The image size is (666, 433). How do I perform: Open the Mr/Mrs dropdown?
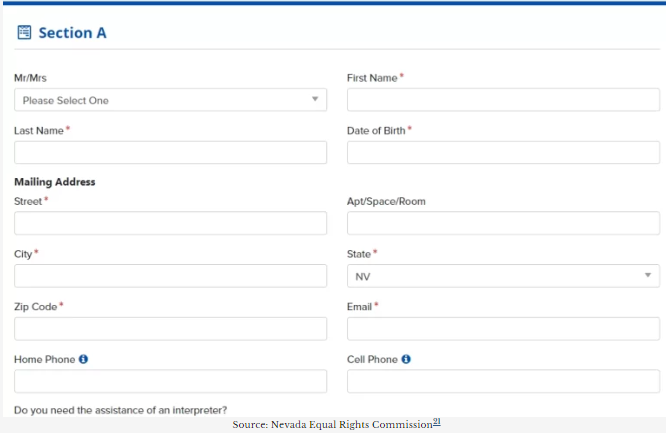coord(170,100)
